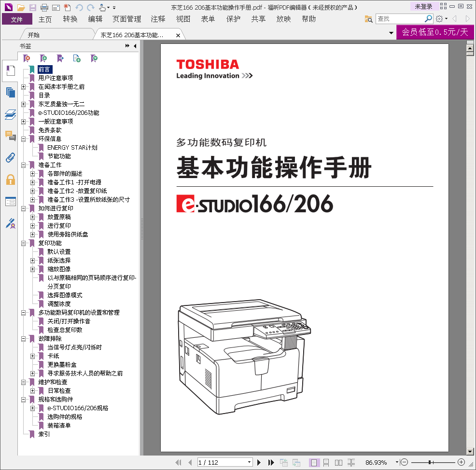Image resolution: width=476 pixels, height=470 pixels.
Task: Select the 更换墨粉盒 bookmark
Action: (x=62, y=365)
